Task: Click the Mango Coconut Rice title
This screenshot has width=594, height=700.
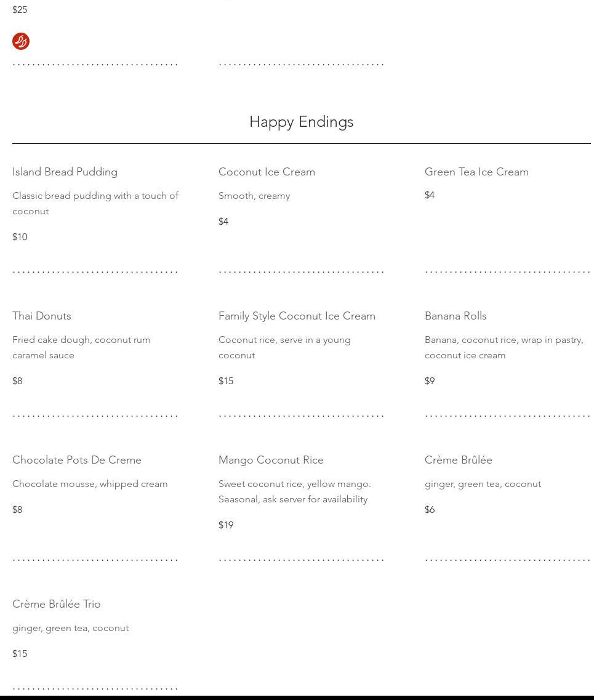Action: coord(271,460)
